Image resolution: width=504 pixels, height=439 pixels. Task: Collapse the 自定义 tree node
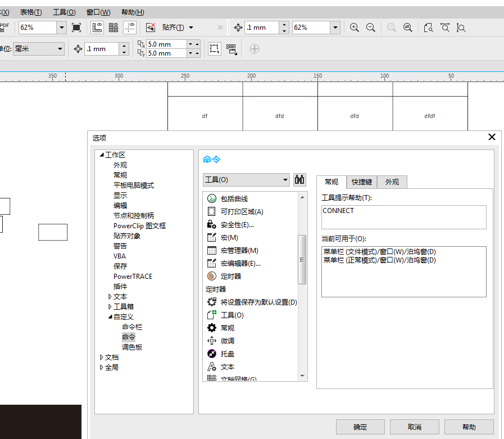110,317
